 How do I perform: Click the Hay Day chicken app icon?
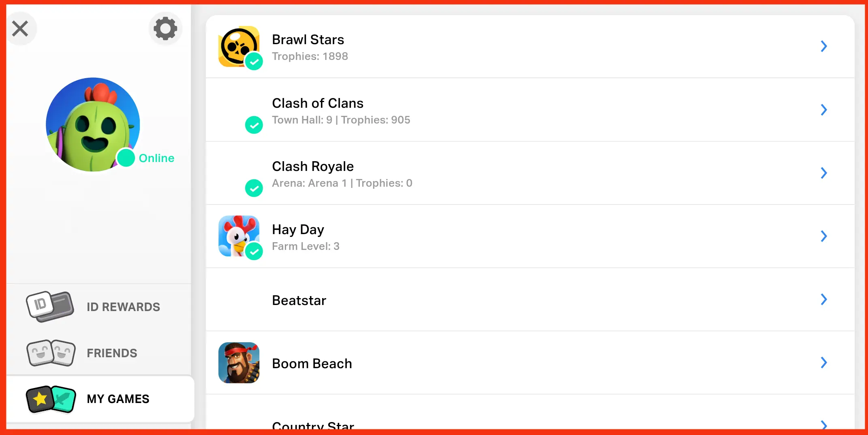(x=239, y=236)
